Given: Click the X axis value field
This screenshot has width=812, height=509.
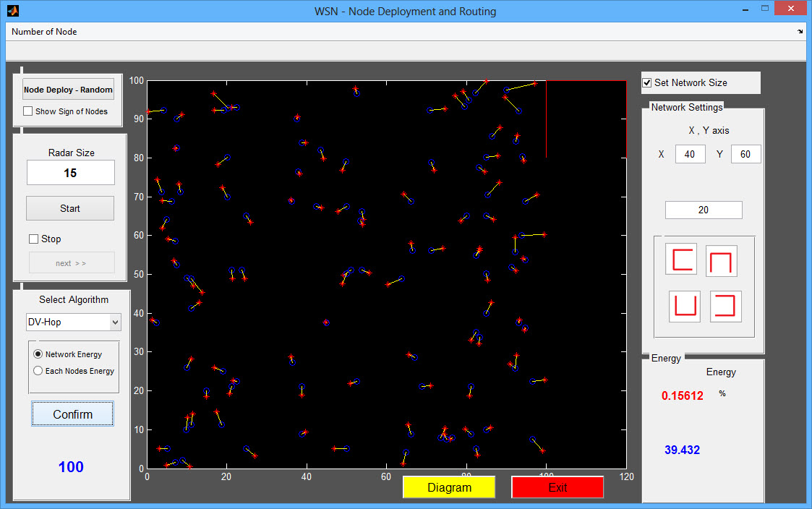Looking at the screenshot, I should click(690, 154).
